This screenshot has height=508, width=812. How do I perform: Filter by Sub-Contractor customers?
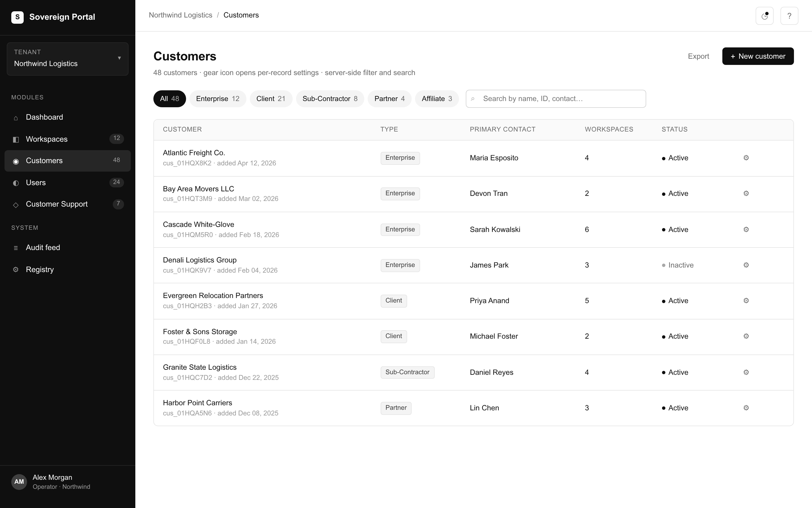[330, 99]
